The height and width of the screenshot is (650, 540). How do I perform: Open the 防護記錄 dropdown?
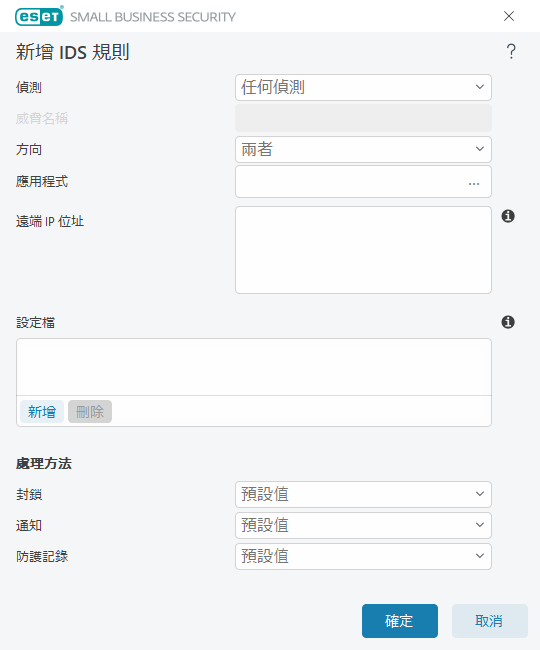click(x=363, y=556)
